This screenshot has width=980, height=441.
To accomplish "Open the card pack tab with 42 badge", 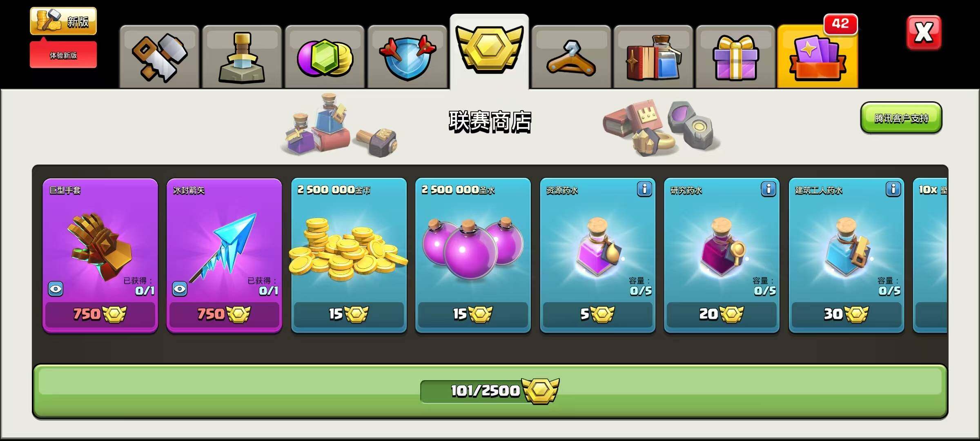I will tap(817, 57).
